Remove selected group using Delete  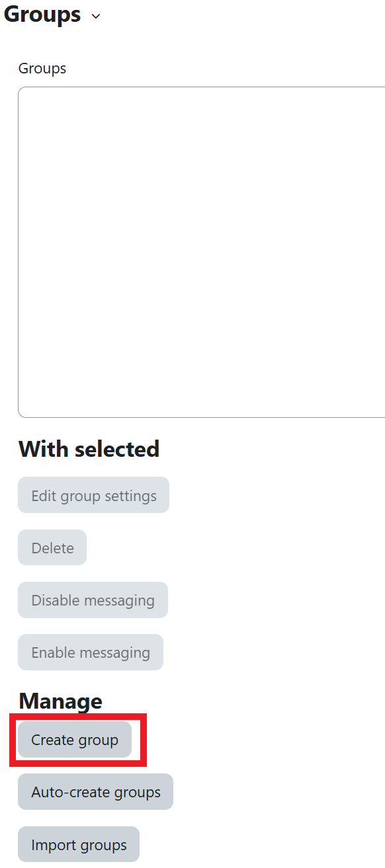(x=52, y=547)
